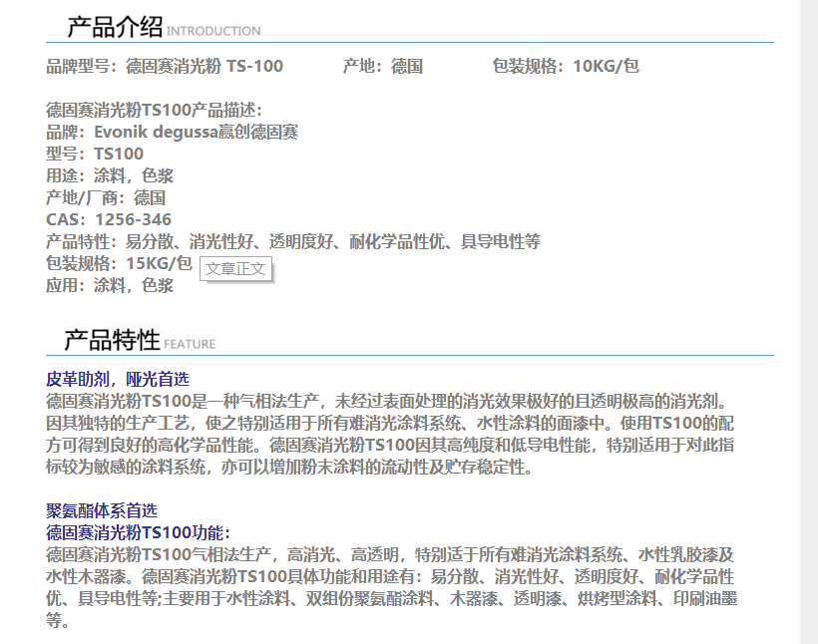The image size is (818, 644).
Task: Click the TS100产品描述 line
Action: pyautogui.click(x=154, y=110)
